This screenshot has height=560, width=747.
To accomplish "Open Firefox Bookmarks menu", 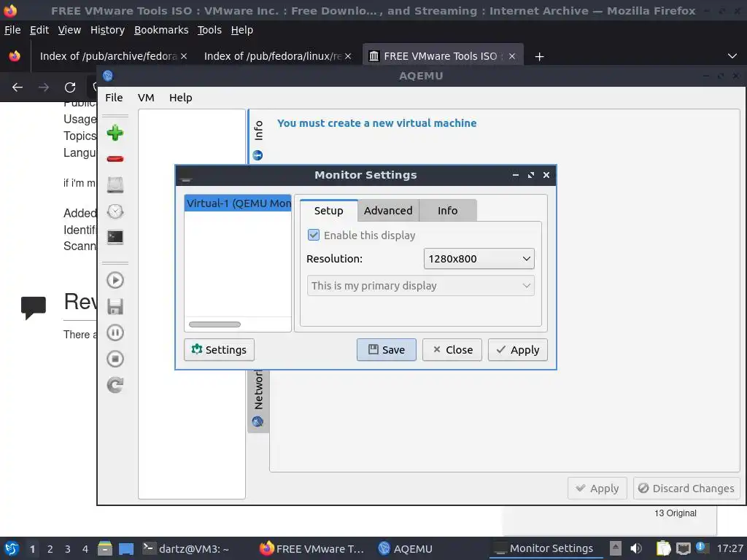I will 161,30.
